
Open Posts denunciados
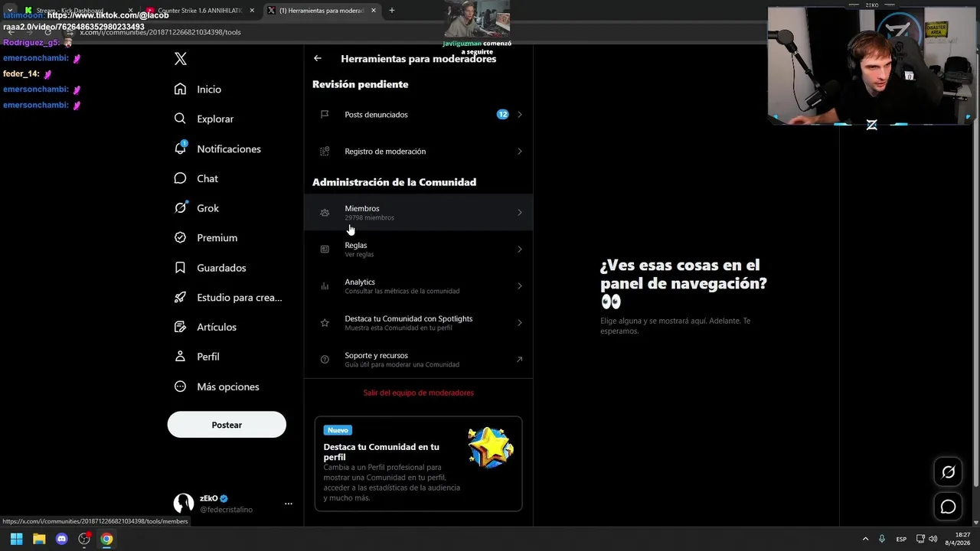(x=418, y=115)
